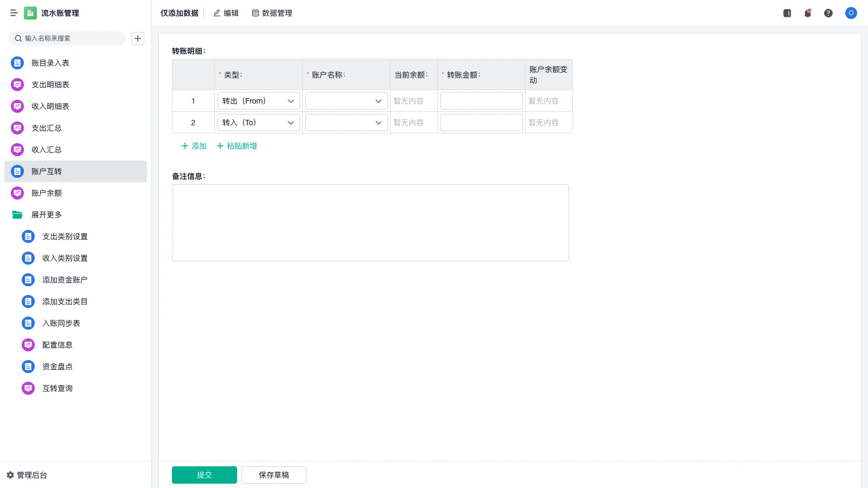Click the 入账同步表 form icon
The image size is (868, 488).
(x=28, y=323)
